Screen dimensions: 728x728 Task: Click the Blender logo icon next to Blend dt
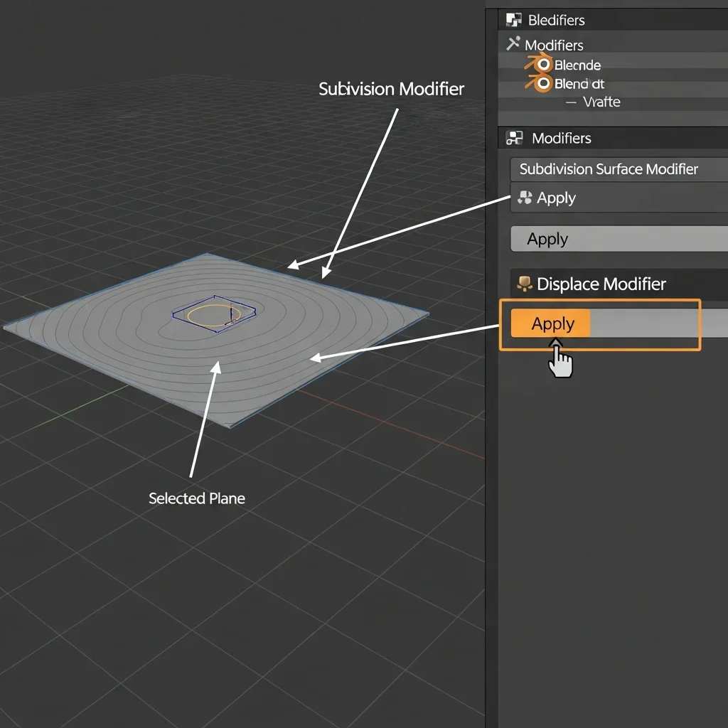540,83
